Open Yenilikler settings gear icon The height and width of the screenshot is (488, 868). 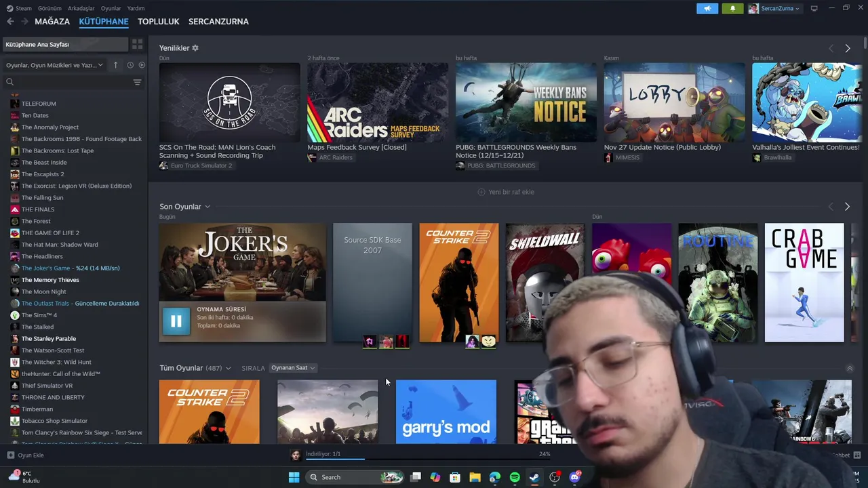[195, 48]
